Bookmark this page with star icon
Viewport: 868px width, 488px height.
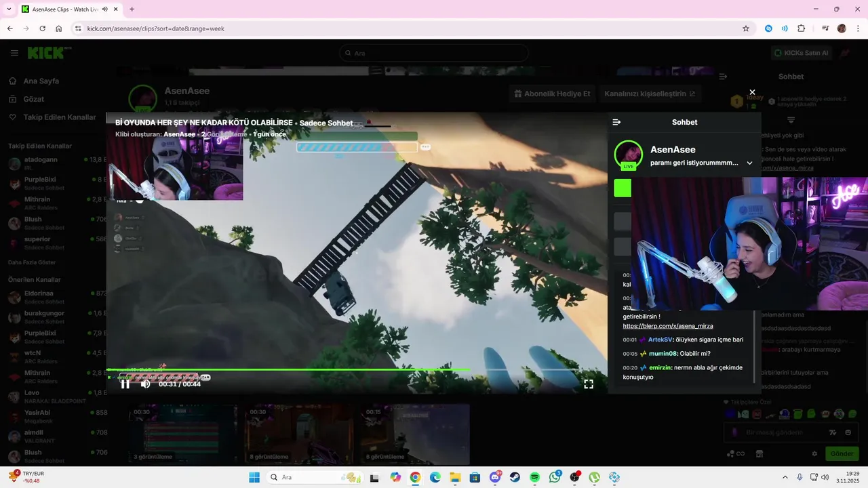(746, 28)
